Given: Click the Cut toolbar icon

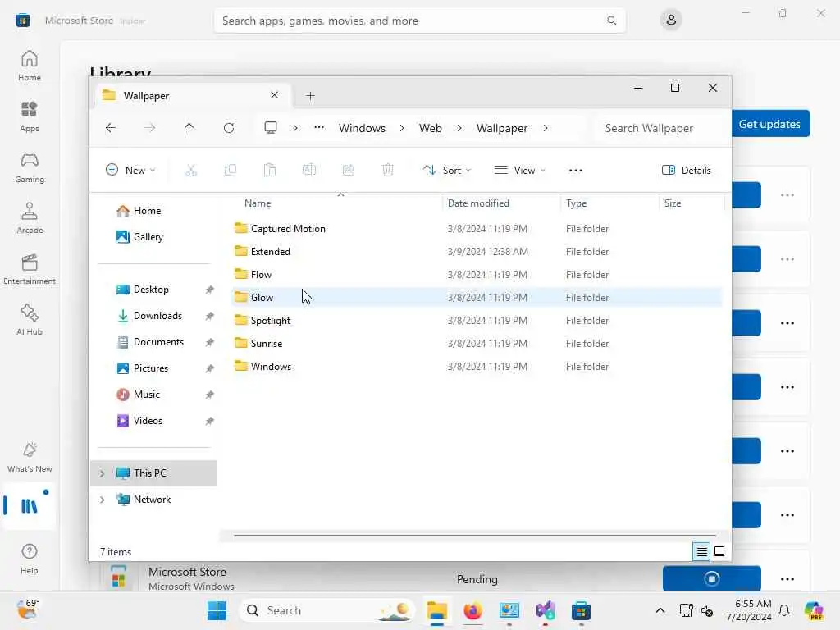Looking at the screenshot, I should coord(190,171).
